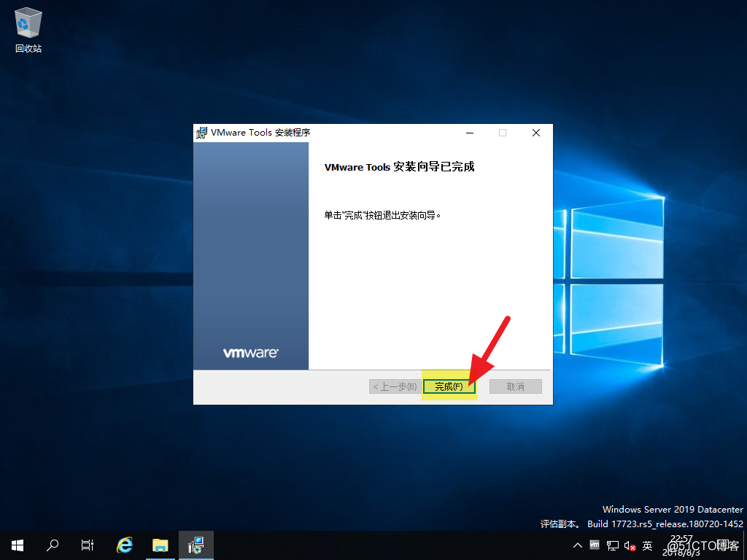747x560 pixels.
Task: Click the Finish (完成) button
Action: (x=449, y=386)
